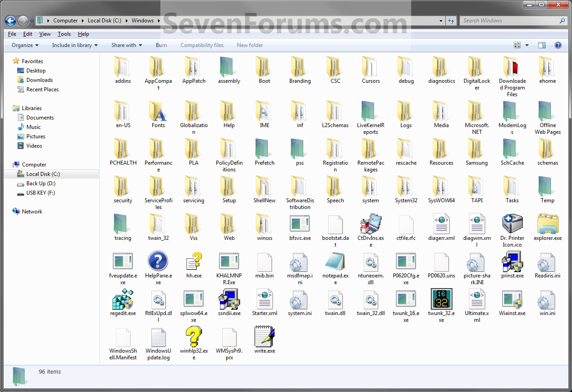Viewport: 572px width, 392px height.
Task: Click the New folder button
Action: pos(249,45)
